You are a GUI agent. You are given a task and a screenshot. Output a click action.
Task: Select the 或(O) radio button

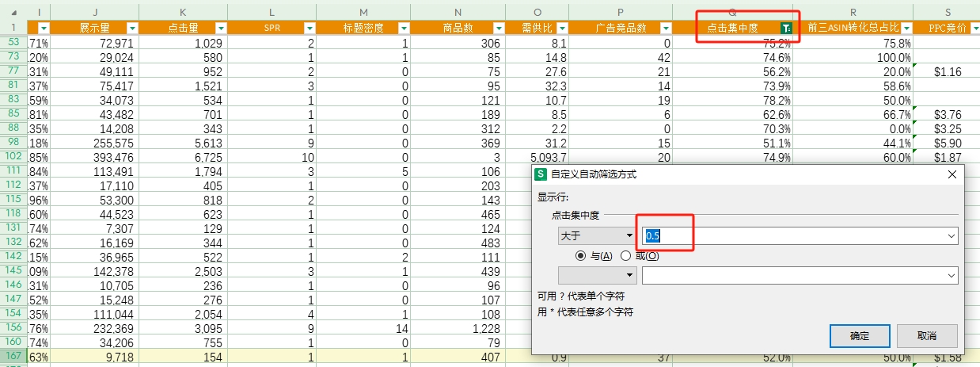(x=626, y=256)
